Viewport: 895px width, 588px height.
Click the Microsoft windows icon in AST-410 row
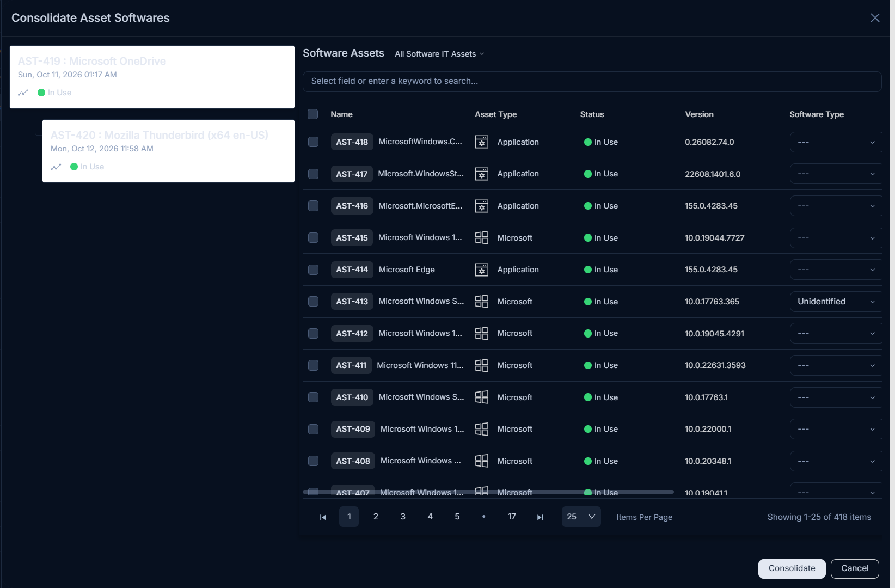tap(482, 397)
